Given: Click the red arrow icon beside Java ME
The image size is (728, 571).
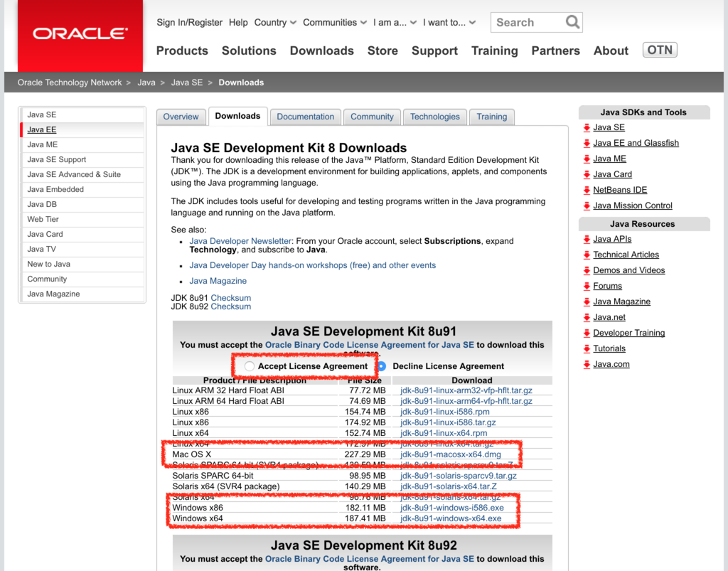Looking at the screenshot, I should coord(587,159).
